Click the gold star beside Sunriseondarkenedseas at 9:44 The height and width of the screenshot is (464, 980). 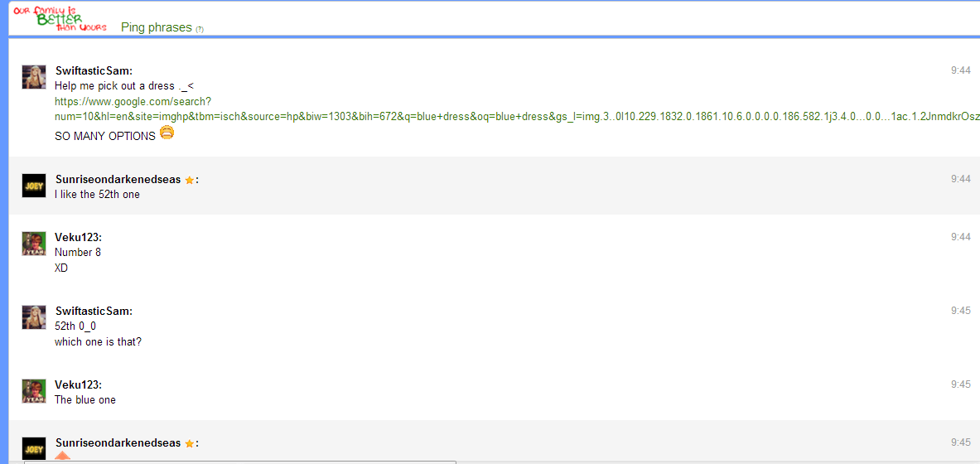[x=189, y=180]
